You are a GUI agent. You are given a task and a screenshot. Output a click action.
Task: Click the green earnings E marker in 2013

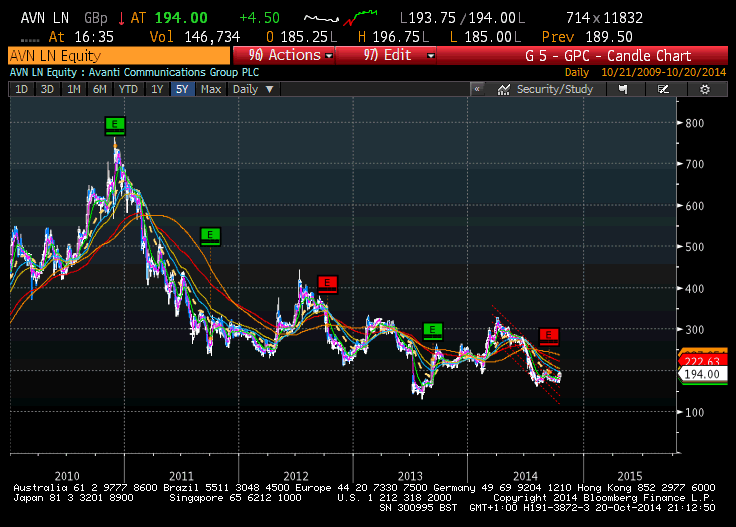pyautogui.click(x=432, y=330)
